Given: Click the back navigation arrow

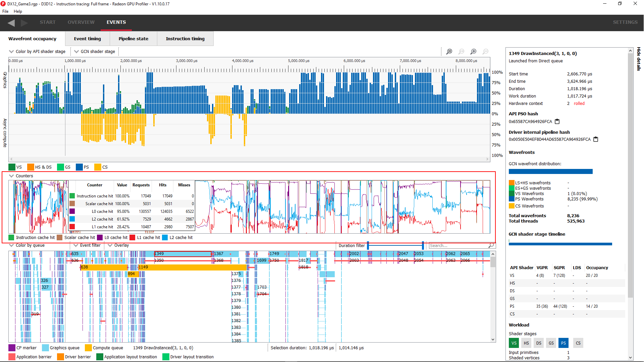Looking at the screenshot, I should point(11,22).
